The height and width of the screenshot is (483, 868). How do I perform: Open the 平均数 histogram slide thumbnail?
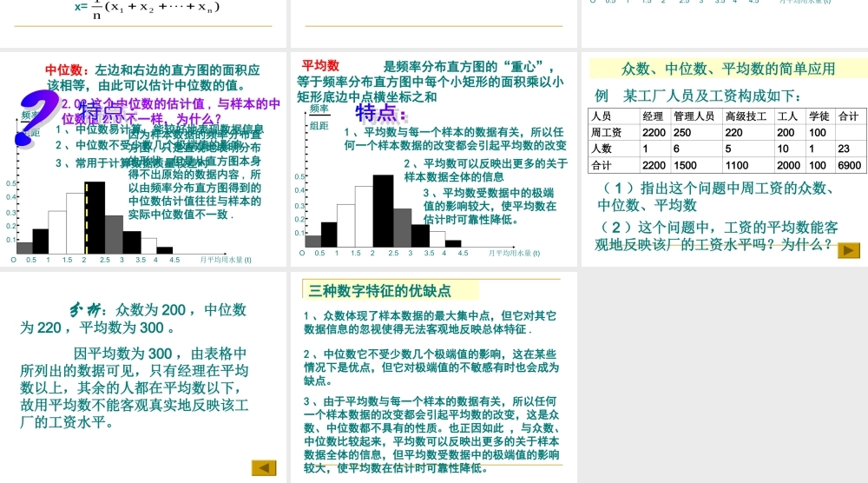click(x=433, y=159)
